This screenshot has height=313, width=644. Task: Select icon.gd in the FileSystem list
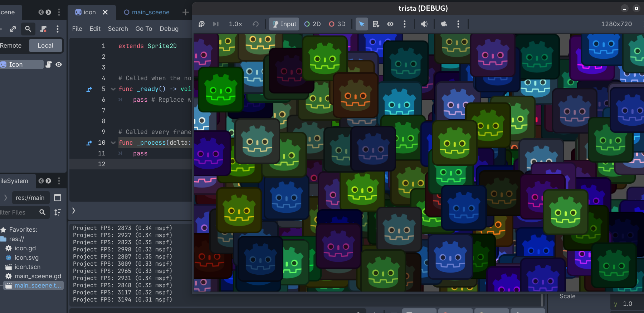25,248
